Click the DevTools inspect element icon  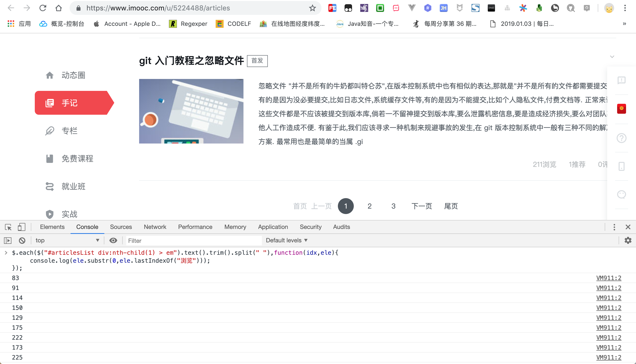[8, 227]
